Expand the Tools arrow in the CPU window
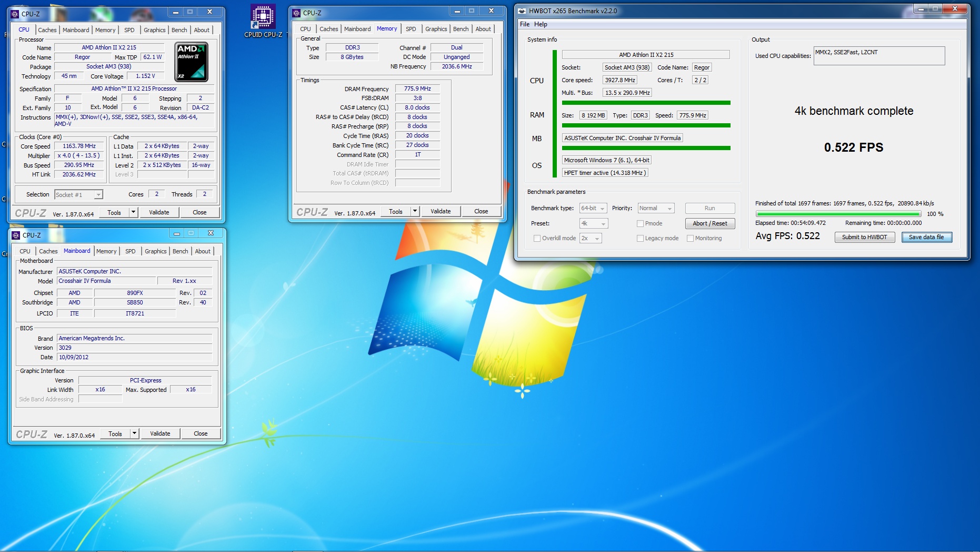The height and width of the screenshot is (552, 980). click(134, 212)
